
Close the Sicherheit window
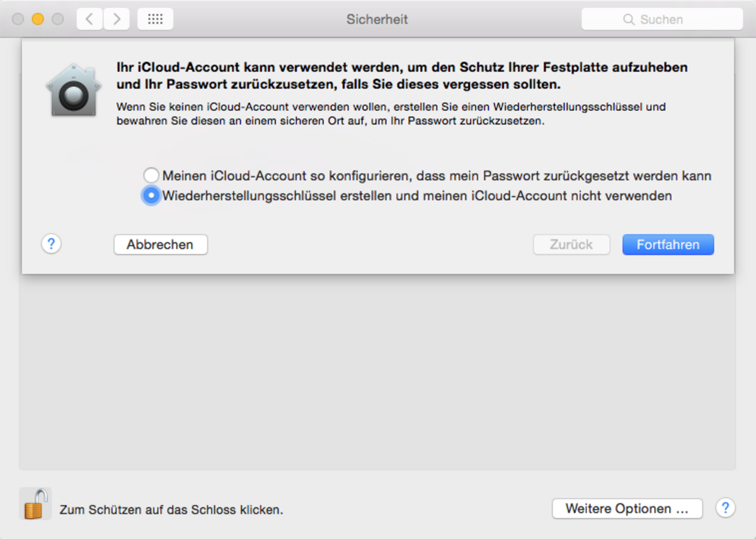click(x=18, y=20)
